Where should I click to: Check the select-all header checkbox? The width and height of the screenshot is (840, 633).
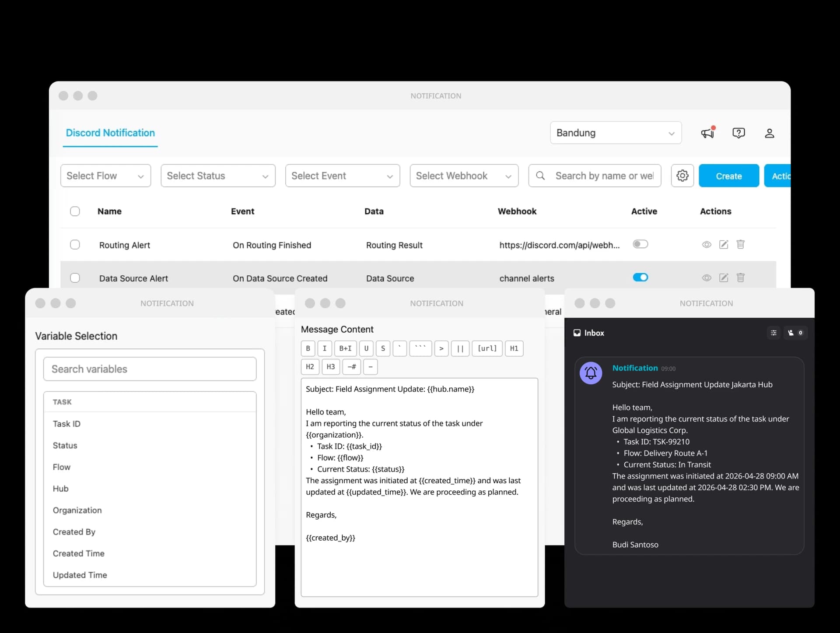point(75,211)
